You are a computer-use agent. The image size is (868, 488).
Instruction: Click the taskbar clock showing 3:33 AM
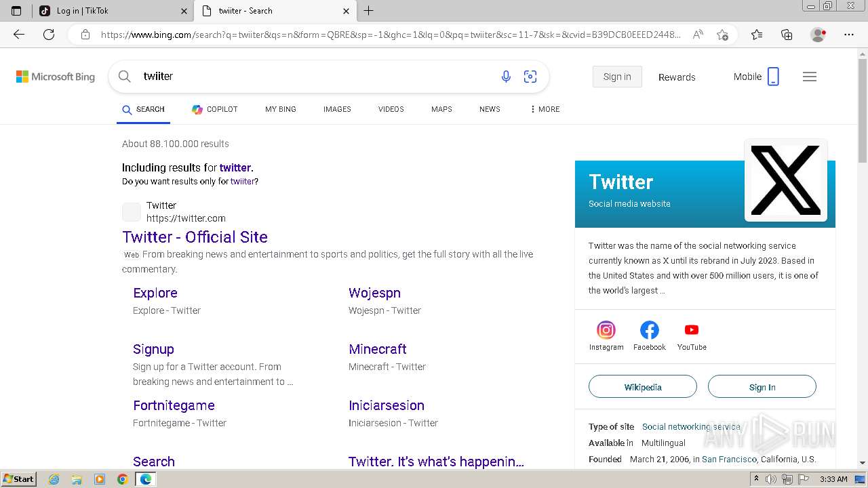[x=833, y=479]
